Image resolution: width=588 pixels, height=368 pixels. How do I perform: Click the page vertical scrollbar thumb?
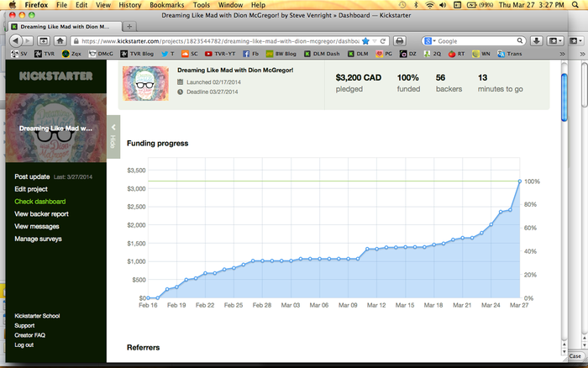(x=564, y=97)
